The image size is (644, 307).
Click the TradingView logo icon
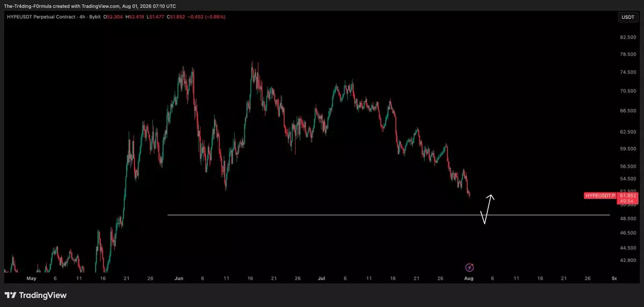pyautogui.click(x=10, y=295)
